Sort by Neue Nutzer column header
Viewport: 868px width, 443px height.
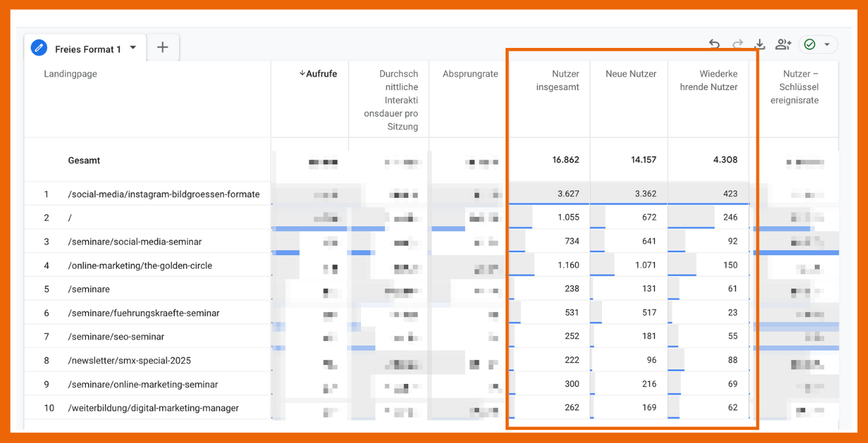pos(630,74)
